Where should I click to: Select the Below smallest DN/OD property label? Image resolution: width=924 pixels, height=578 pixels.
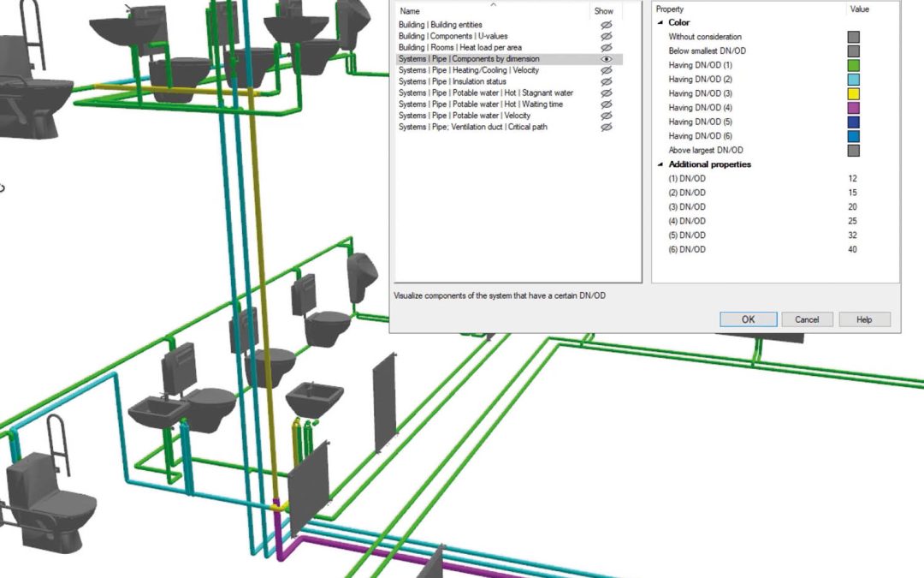pyautogui.click(x=708, y=51)
